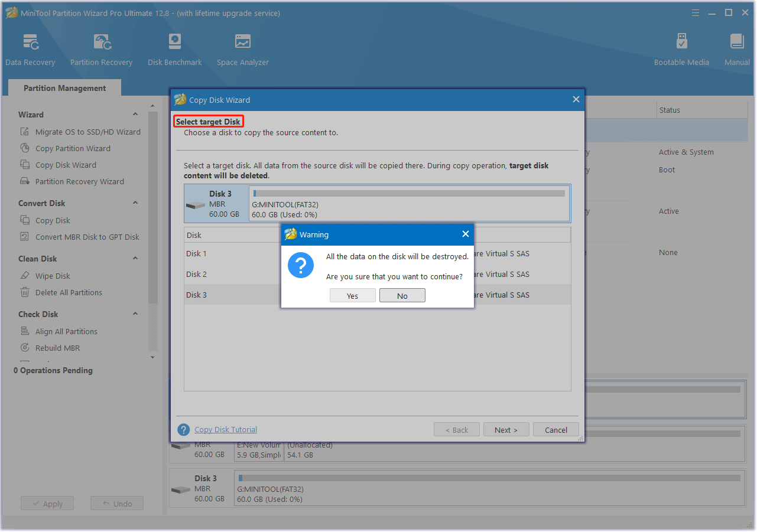The image size is (757, 532).
Task: Click the Back button in wizard
Action: [x=456, y=430]
